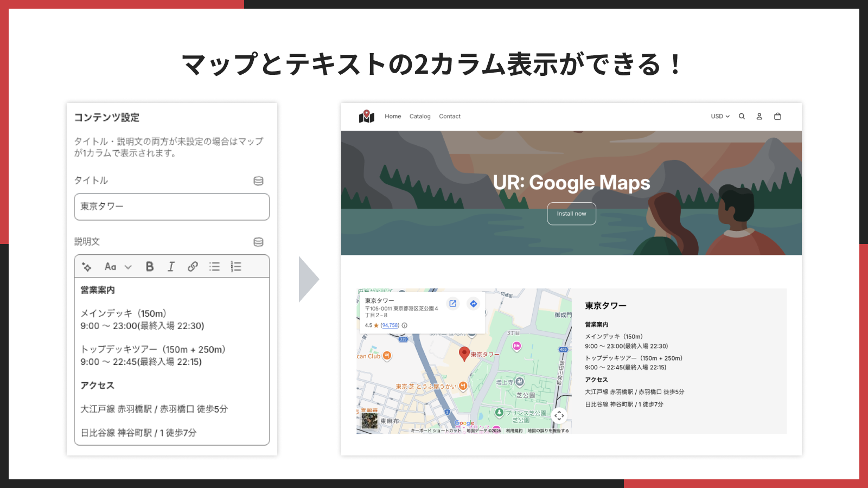The height and width of the screenshot is (488, 868).
Task: Open the Contact menu item
Action: [450, 117]
